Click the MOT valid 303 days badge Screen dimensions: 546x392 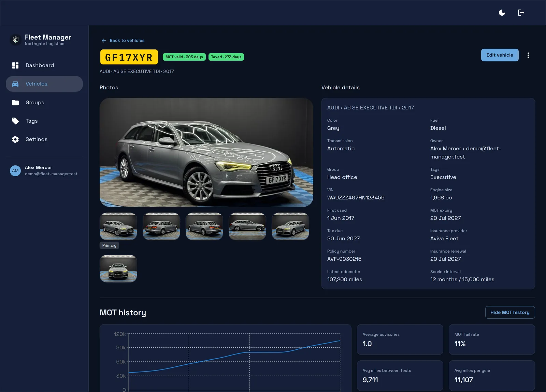pyautogui.click(x=184, y=57)
